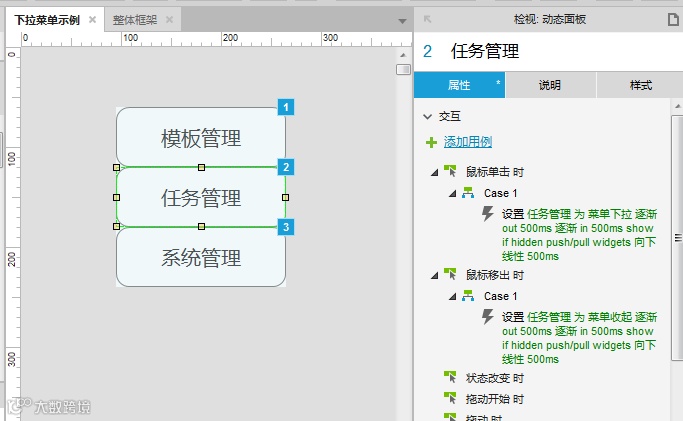This screenshot has width=683, height=421.
Task: Click footnote badge 3 on 系统管理
Action: tap(286, 227)
